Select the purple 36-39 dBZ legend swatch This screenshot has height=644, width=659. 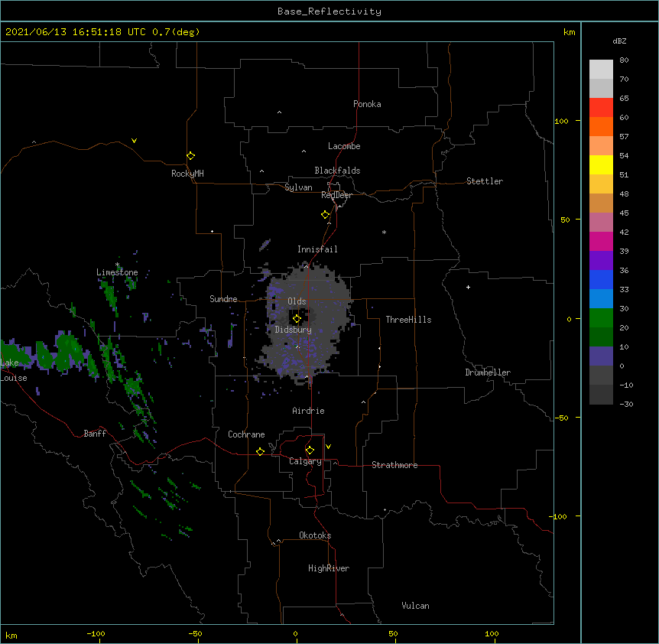click(601, 261)
